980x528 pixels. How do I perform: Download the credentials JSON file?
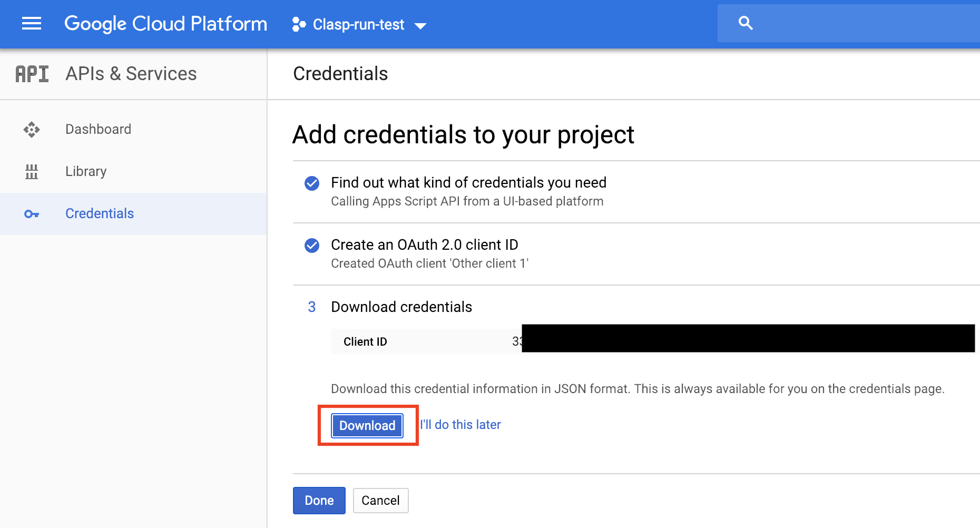click(x=367, y=425)
